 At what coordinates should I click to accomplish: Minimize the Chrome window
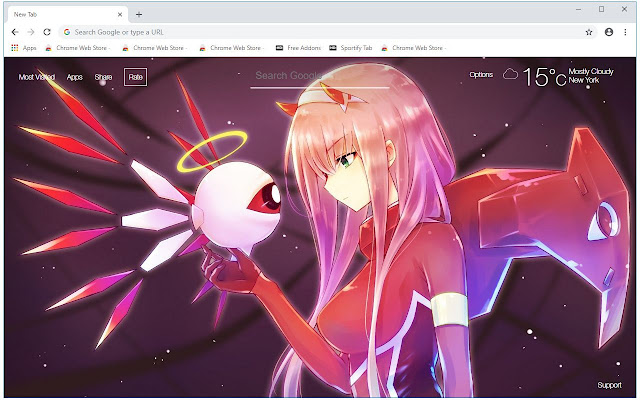578,9
